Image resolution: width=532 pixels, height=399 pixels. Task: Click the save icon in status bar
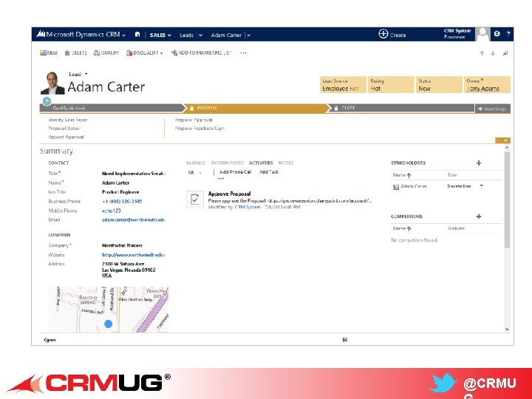[345, 340]
